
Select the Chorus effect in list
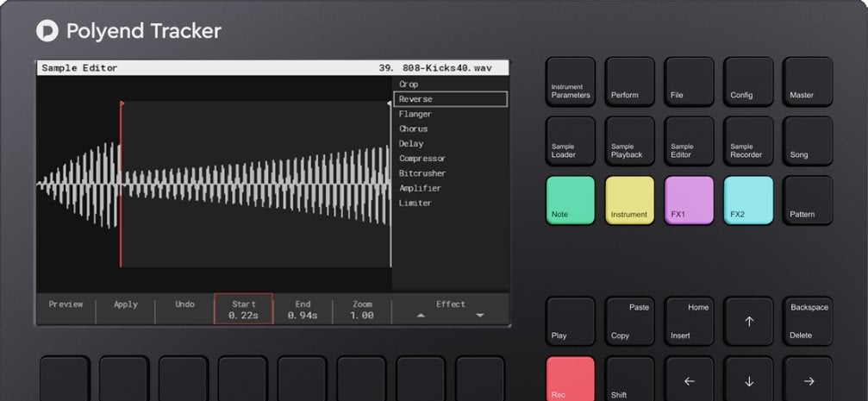click(413, 128)
